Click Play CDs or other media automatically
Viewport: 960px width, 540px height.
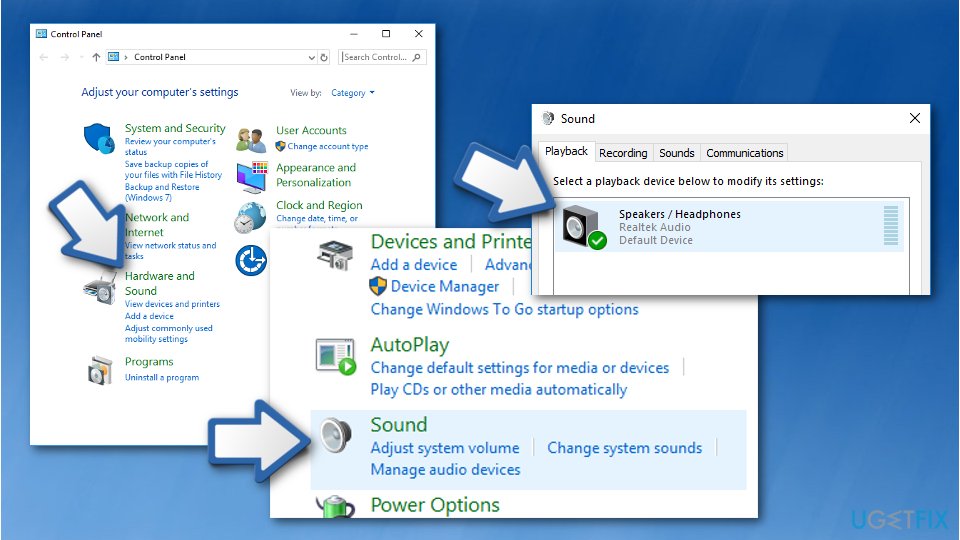[x=498, y=390]
